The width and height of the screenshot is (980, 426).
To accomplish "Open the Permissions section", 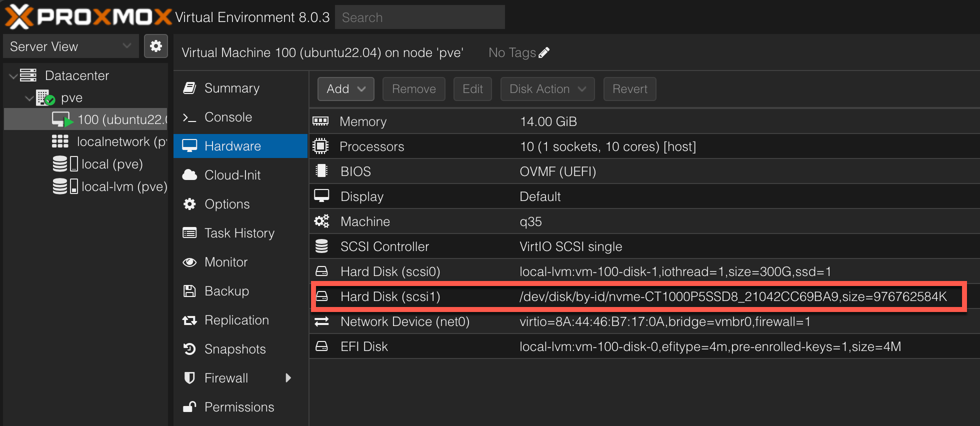I will (240, 407).
